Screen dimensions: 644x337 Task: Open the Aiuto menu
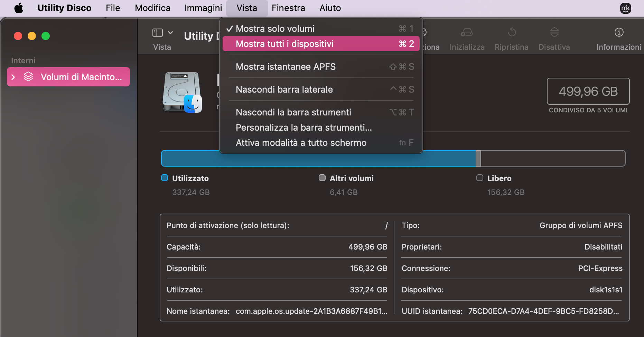(330, 8)
